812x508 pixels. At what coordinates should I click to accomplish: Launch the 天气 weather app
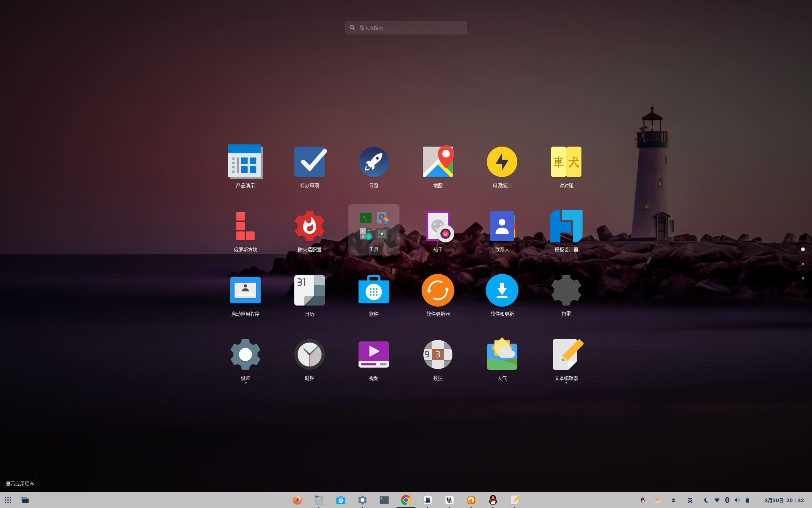[x=502, y=355]
